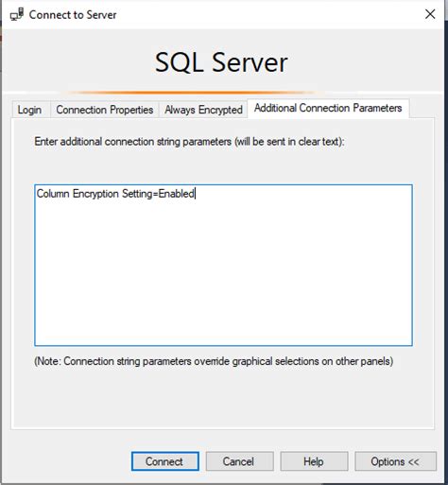Select the Always Encrypted tab
This screenshot has width=448, height=485.
click(203, 110)
